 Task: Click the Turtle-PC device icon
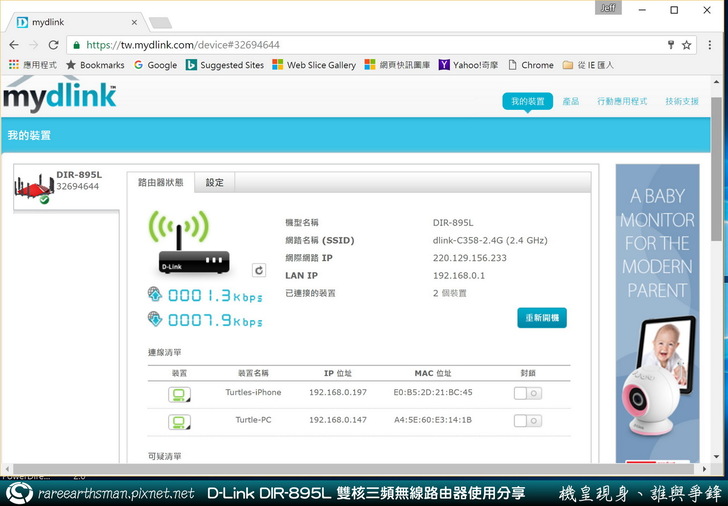tap(179, 421)
